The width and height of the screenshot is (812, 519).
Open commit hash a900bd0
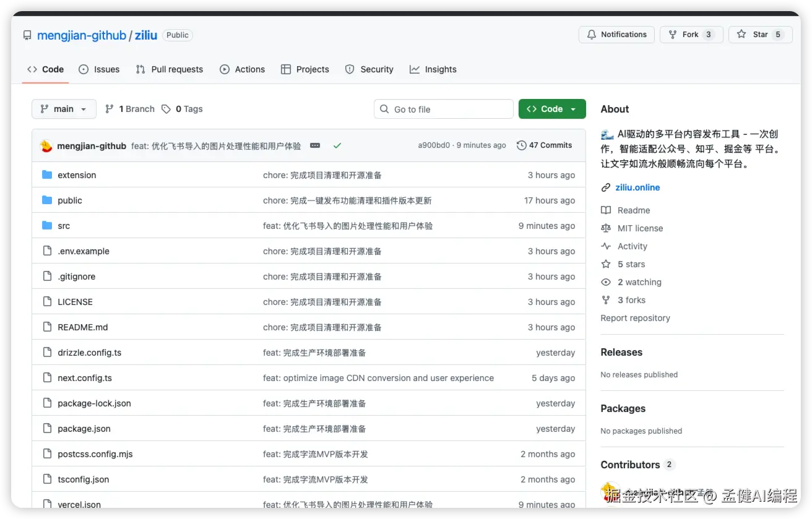pos(434,145)
